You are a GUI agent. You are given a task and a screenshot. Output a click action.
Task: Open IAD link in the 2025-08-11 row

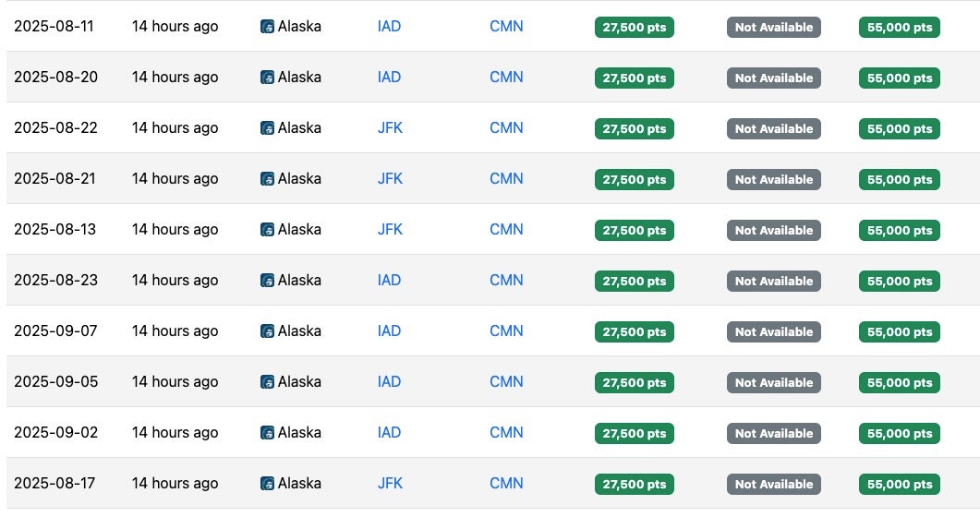click(389, 27)
